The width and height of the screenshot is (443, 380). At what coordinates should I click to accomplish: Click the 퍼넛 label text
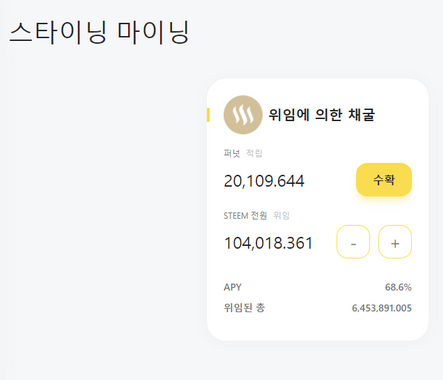232,153
